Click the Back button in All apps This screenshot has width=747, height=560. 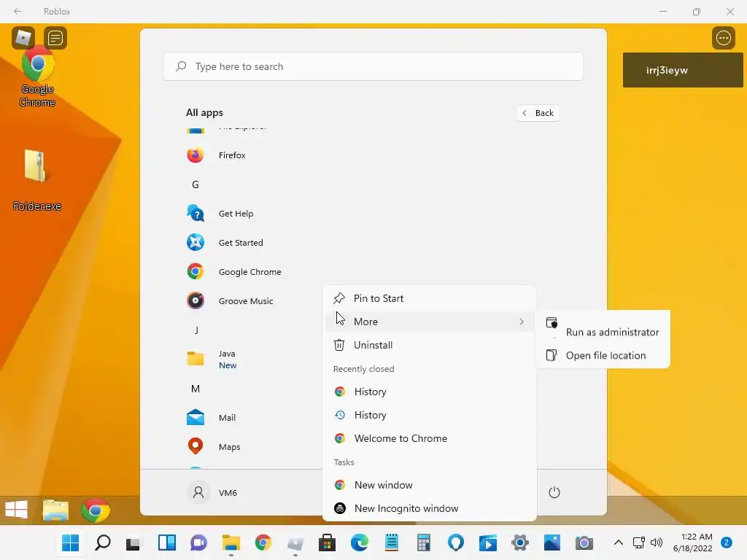(x=538, y=113)
